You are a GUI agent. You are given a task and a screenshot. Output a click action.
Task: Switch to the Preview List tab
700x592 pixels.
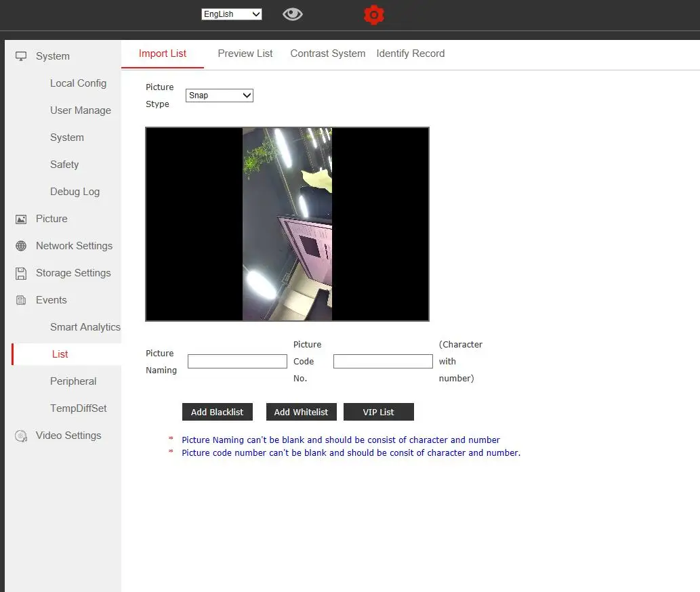coord(245,54)
